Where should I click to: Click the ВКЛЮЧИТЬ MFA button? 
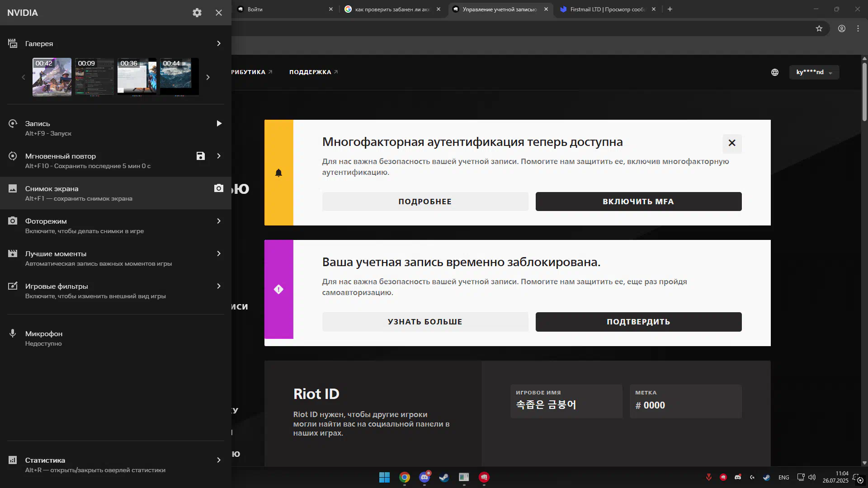click(x=638, y=202)
